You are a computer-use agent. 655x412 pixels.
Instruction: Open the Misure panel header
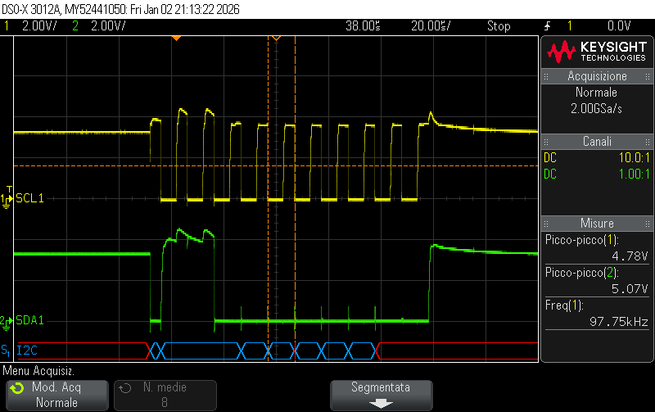pyautogui.click(x=597, y=223)
